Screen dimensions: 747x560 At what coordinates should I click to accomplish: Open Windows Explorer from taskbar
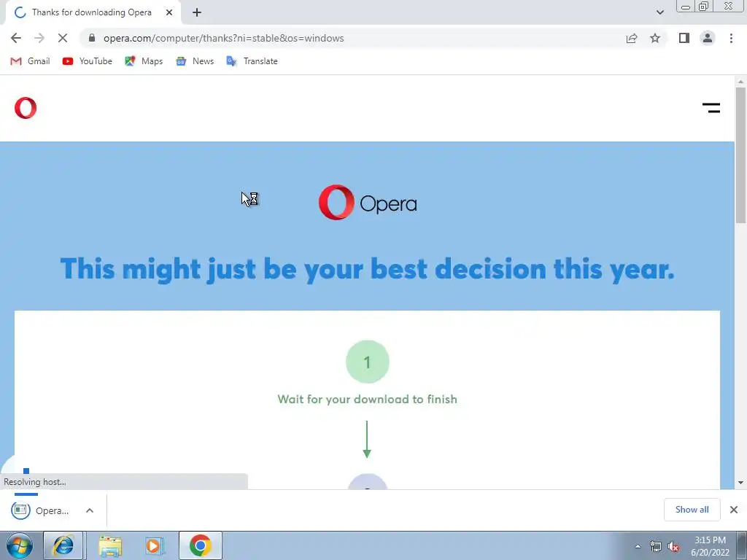click(110, 546)
